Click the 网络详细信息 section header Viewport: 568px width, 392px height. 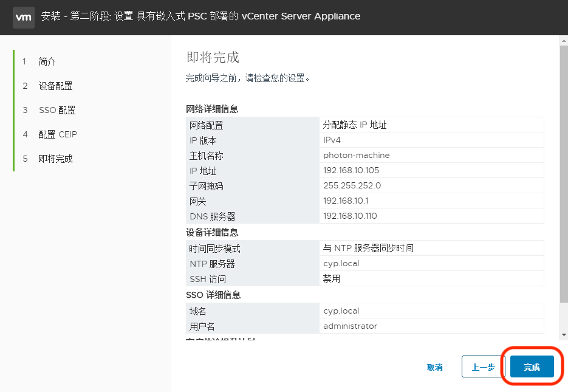click(210, 108)
